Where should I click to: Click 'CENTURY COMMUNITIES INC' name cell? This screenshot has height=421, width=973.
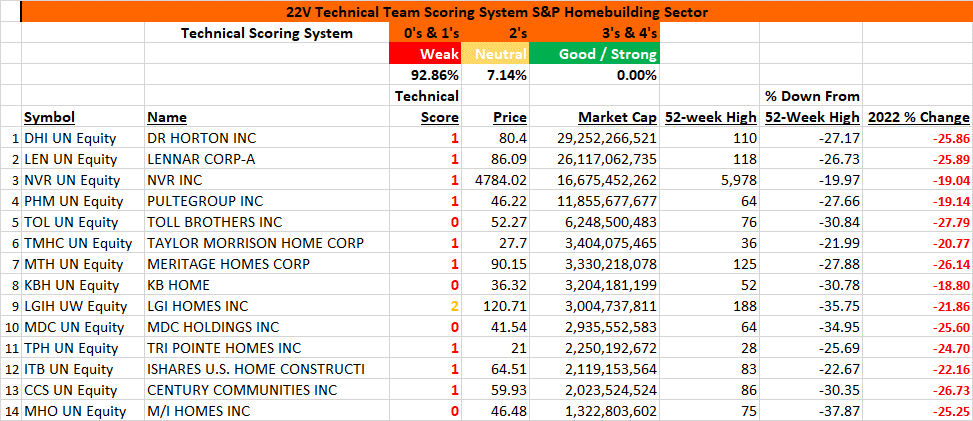tap(267, 391)
